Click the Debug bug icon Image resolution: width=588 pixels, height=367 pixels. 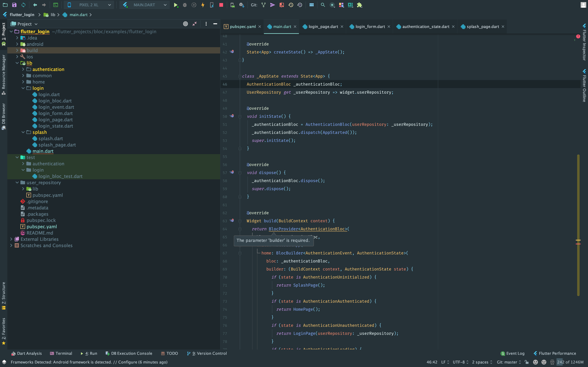(x=185, y=5)
